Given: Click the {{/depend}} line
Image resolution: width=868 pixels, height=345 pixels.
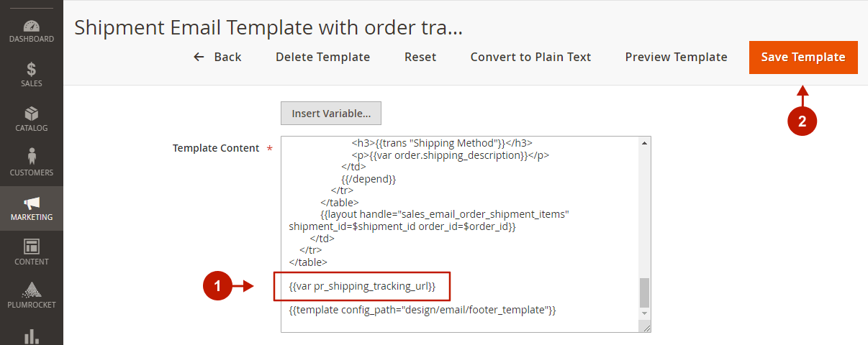Looking at the screenshot, I should (x=369, y=178).
